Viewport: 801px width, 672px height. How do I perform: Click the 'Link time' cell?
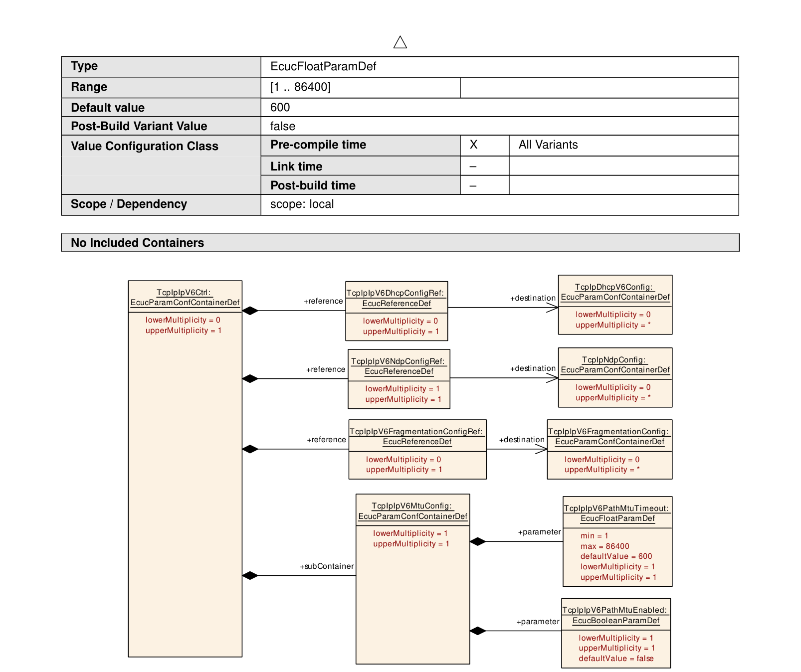pyautogui.click(x=361, y=166)
